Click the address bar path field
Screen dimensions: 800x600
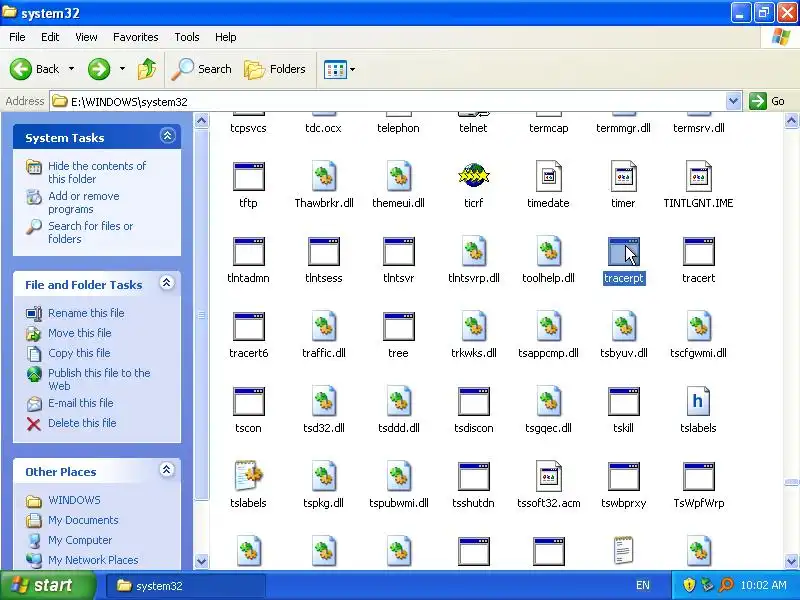coord(388,101)
